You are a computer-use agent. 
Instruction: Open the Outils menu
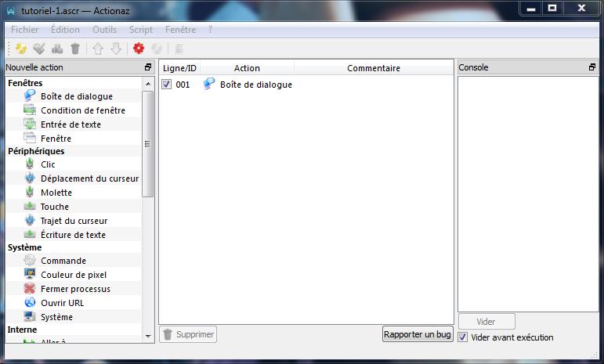pyautogui.click(x=104, y=30)
